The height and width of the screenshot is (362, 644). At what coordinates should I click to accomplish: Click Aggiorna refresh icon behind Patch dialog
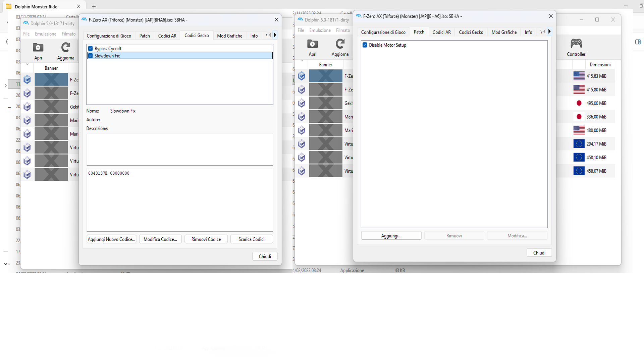tap(340, 44)
